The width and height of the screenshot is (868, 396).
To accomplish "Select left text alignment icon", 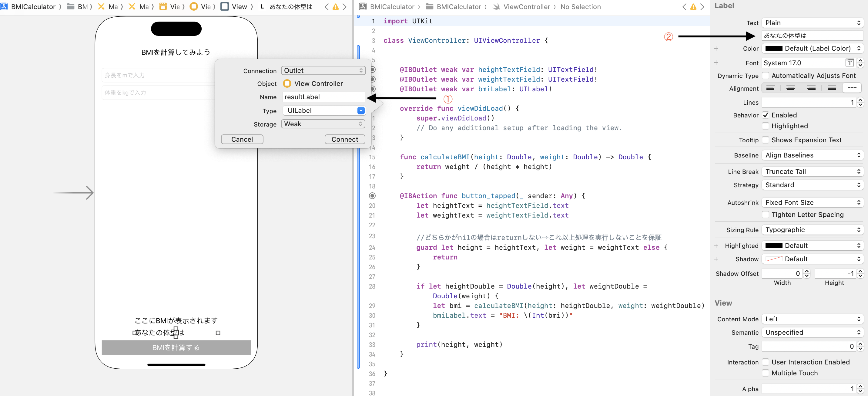I will [770, 88].
